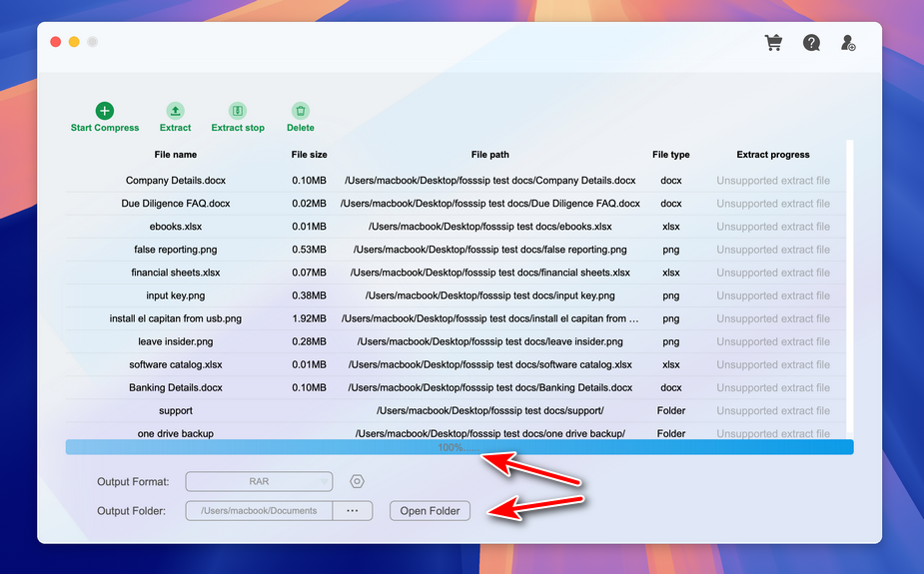Screen dimensions: 924x574
Task: Browse output folder with ellipsis button
Action: coord(353,511)
